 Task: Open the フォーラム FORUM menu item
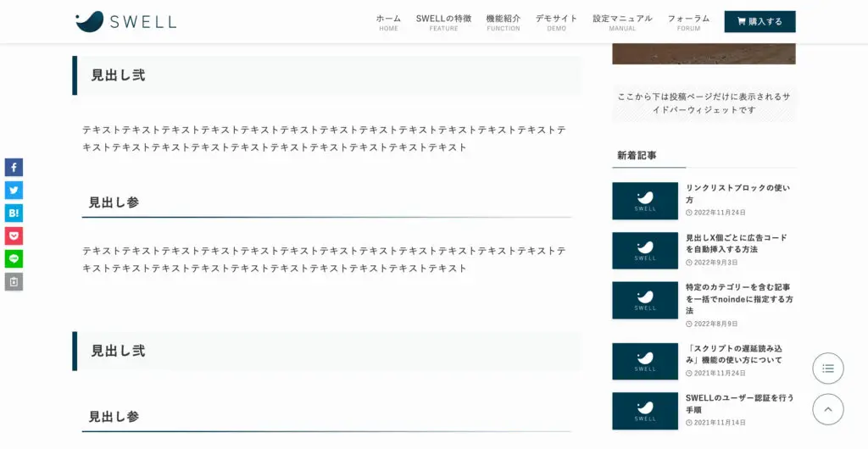[x=688, y=22]
